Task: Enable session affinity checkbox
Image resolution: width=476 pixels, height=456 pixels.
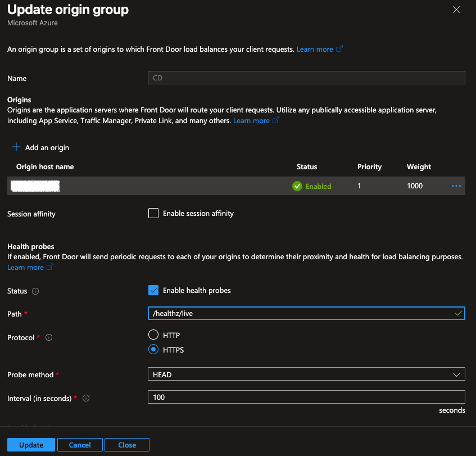Action: pyautogui.click(x=153, y=213)
